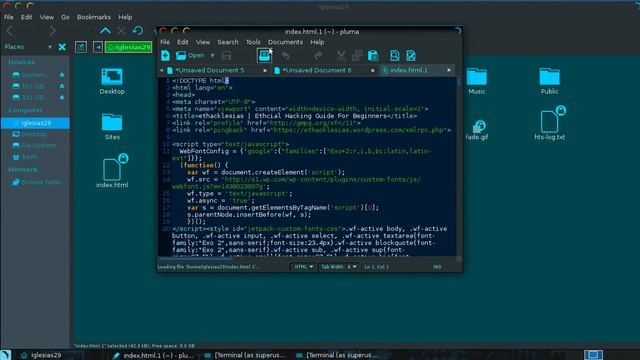
Task: Click the Stop loading icon in file manager
Action: (121, 31)
